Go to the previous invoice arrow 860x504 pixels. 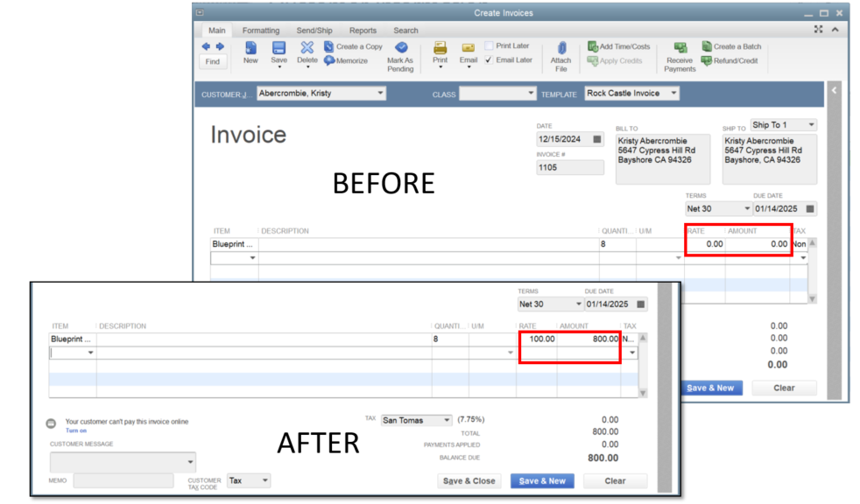206,46
